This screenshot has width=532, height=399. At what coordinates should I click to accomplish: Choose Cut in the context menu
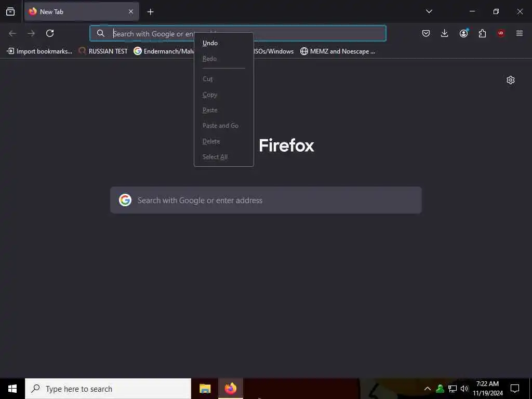[x=223, y=79]
